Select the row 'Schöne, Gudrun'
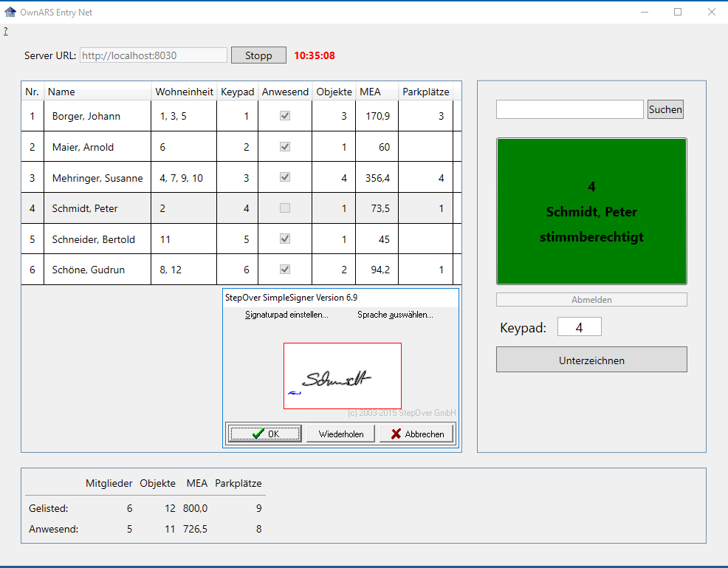 point(241,270)
